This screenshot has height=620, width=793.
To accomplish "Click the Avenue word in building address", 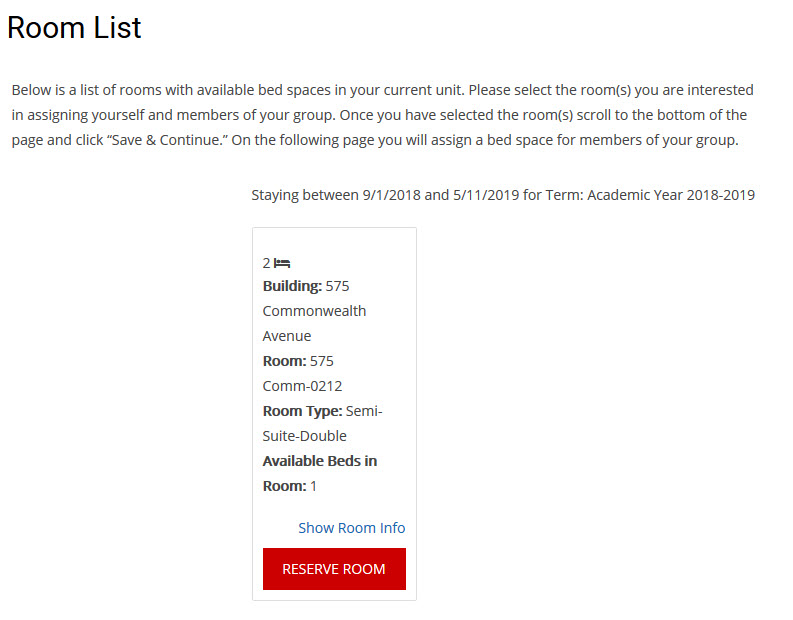I will [x=287, y=336].
